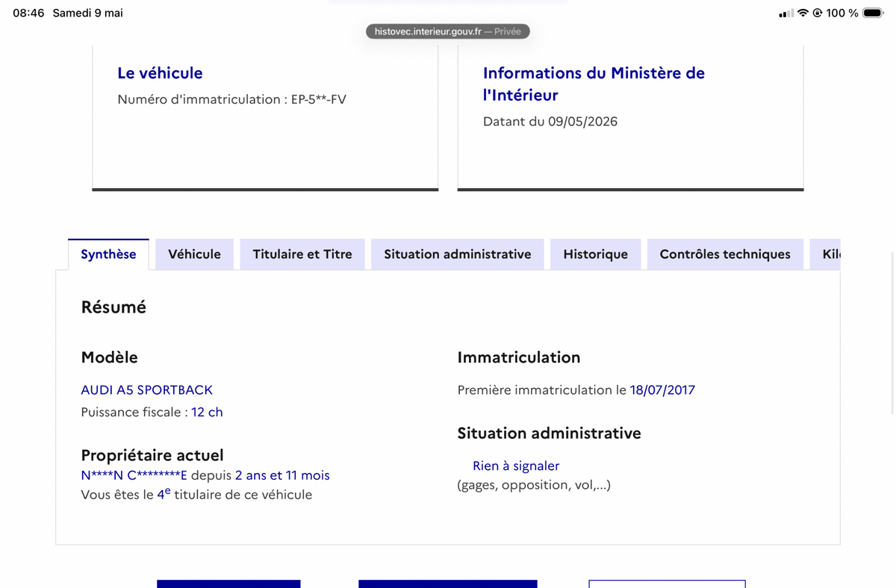Tap the orientation lock status icon

pos(818,13)
